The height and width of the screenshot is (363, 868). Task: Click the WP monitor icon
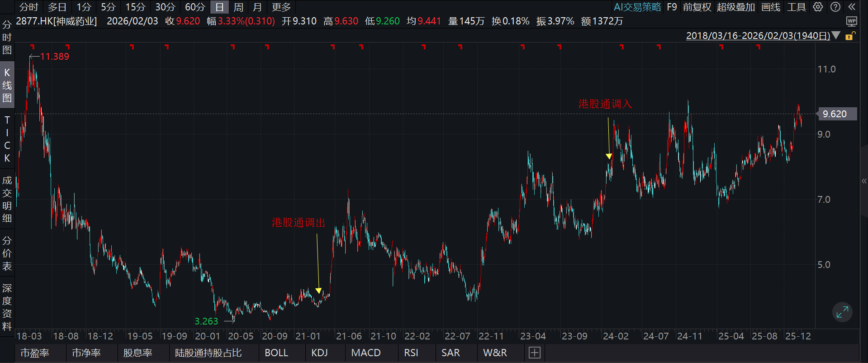click(x=851, y=21)
